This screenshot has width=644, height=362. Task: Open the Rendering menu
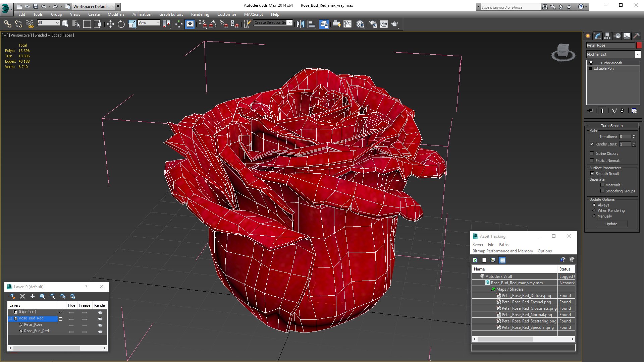point(200,14)
